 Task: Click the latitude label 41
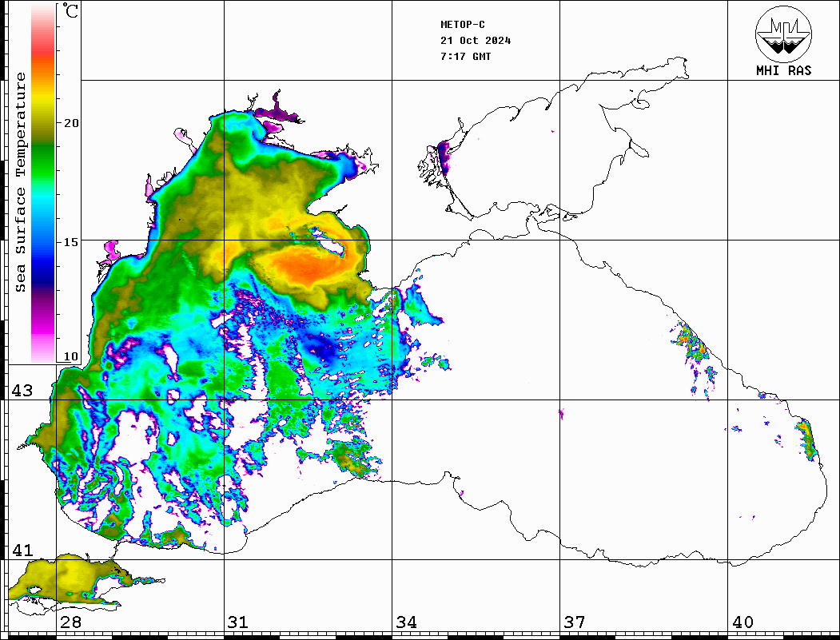pos(22,551)
